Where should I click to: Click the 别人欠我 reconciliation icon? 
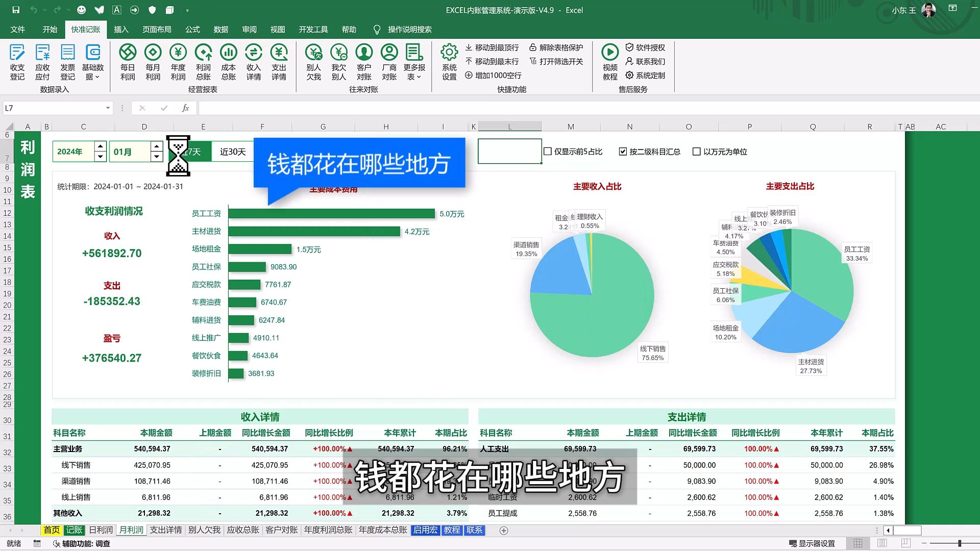coord(313,60)
